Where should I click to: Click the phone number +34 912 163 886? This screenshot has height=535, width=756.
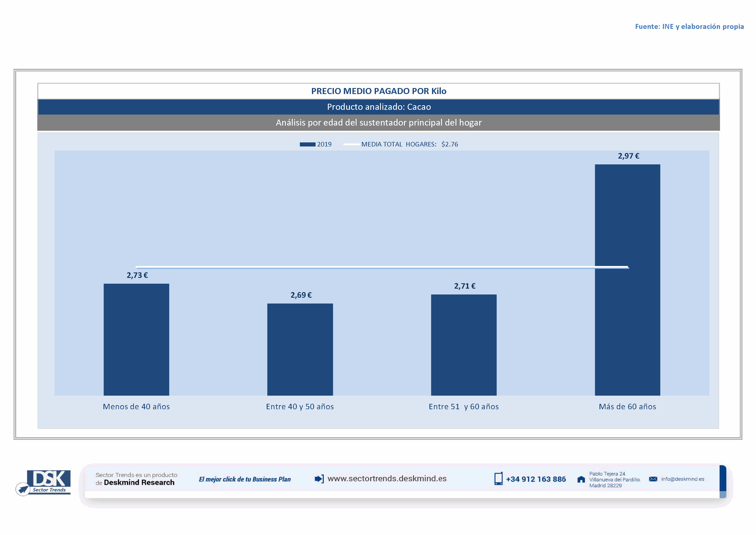click(536, 479)
